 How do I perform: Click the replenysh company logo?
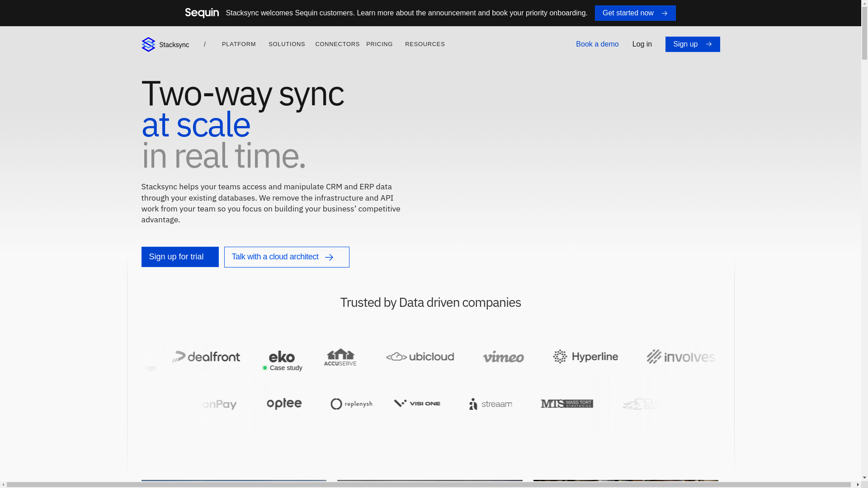click(351, 404)
